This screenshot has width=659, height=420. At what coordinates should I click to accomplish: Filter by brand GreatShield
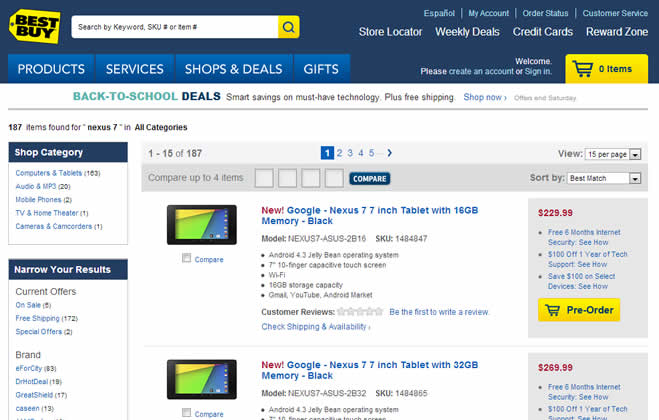[x=34, y=395]
